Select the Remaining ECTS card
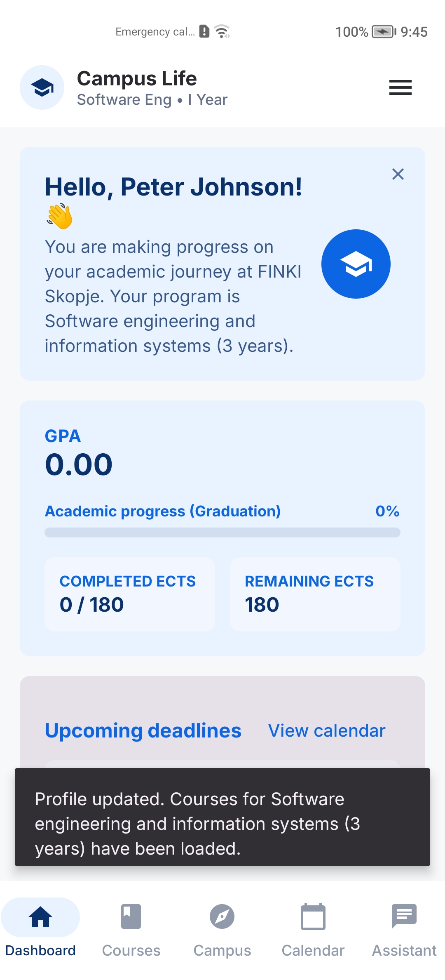 (x=315, y=594)
